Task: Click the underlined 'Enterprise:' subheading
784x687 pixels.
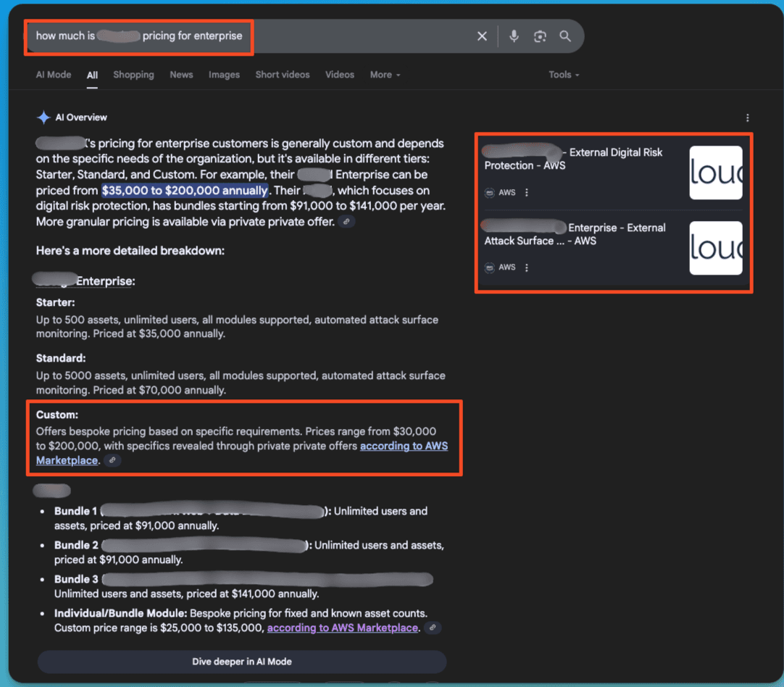Action: pos(106,281)
